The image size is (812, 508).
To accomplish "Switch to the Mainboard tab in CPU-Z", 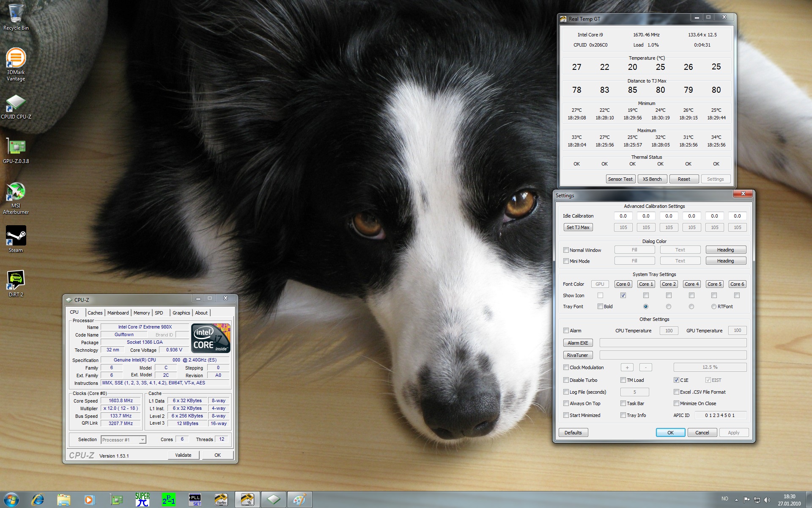I will tap(118, 313).
